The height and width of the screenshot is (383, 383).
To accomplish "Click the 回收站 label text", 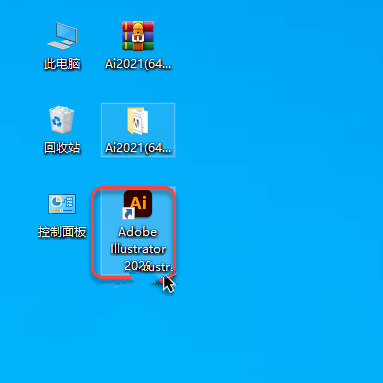I will pyautogui.click(x=62, y=148).
